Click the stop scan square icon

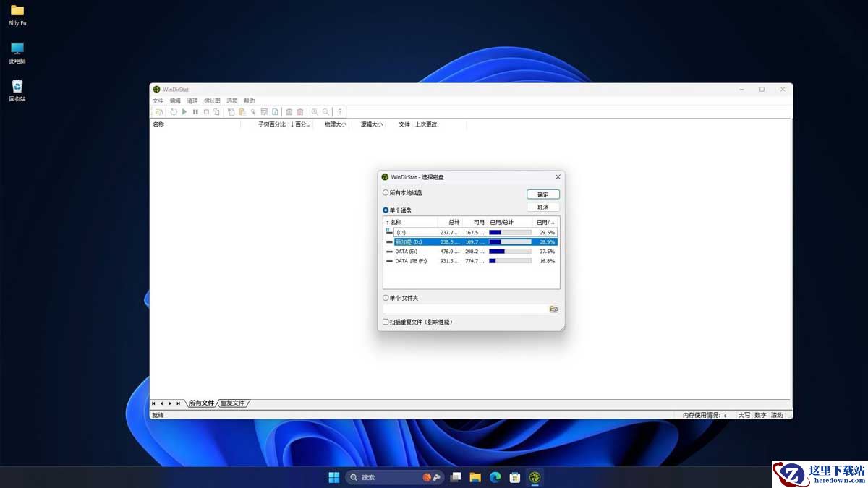pyautogui.click(x=206, y=112)
